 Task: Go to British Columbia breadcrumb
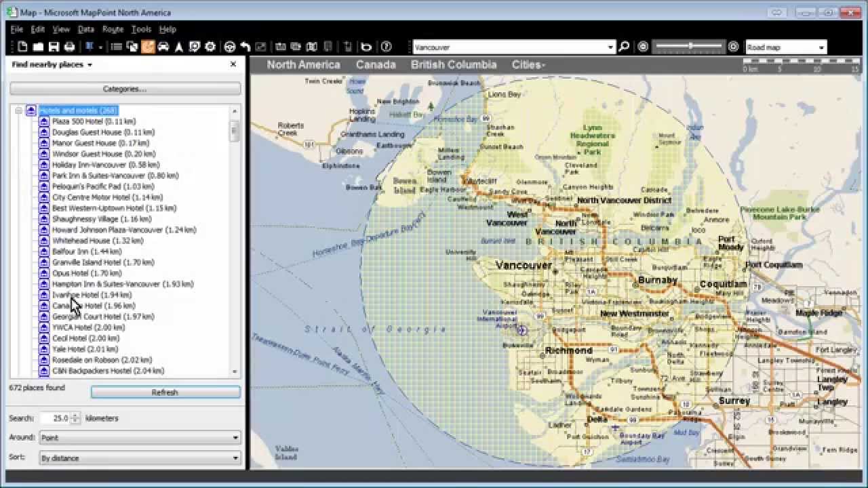click(454, 65)
